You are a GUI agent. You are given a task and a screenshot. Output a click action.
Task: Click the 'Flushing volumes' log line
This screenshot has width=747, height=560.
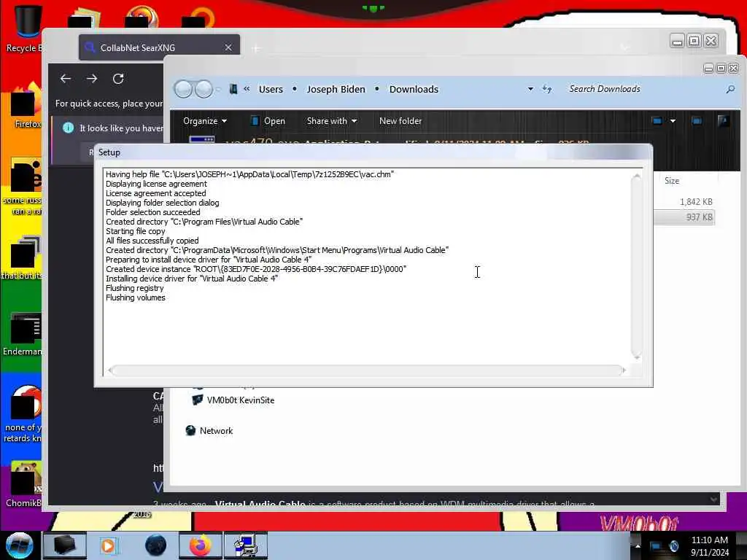pos(135,297)
